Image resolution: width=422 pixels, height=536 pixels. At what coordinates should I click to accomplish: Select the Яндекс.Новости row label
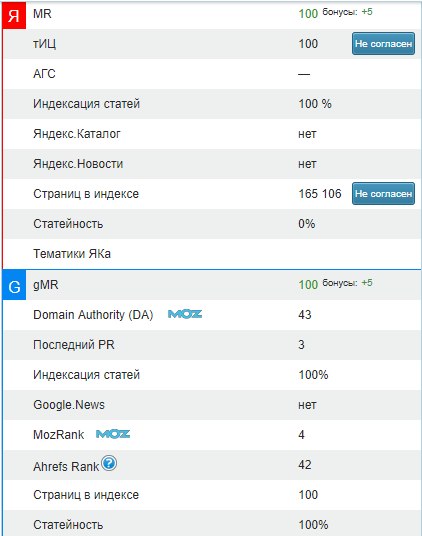78,164
